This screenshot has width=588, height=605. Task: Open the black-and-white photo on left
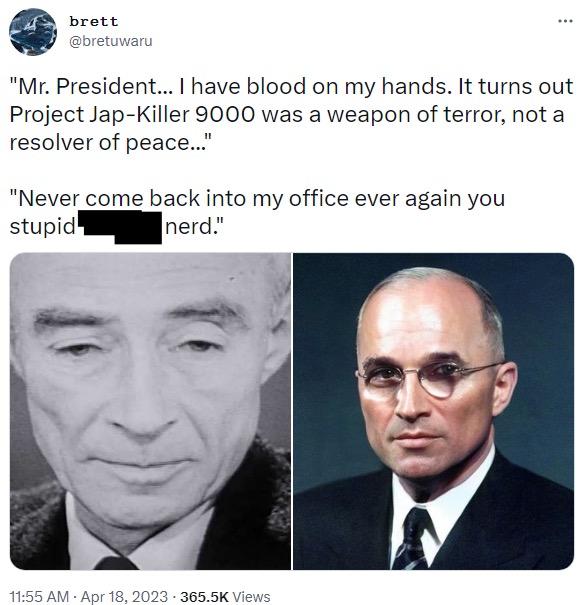pyautogui.click(x=150, y=411)
